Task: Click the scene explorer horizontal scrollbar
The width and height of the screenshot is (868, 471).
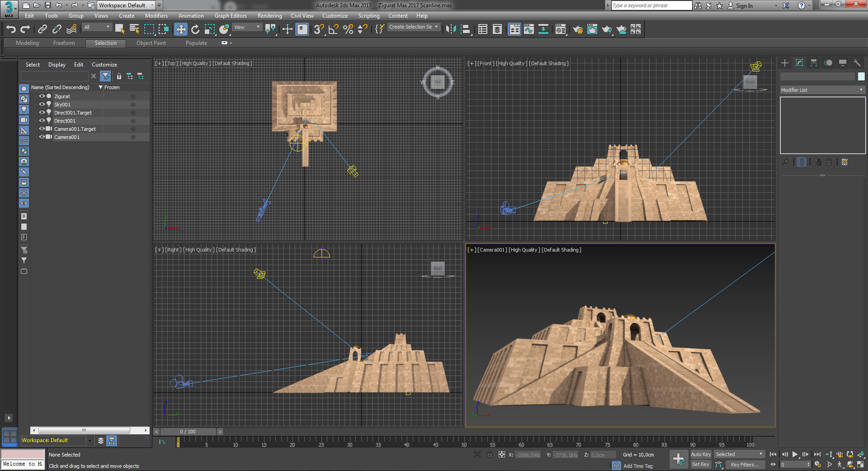Action: pyautogui.click(x=85, y=430)
